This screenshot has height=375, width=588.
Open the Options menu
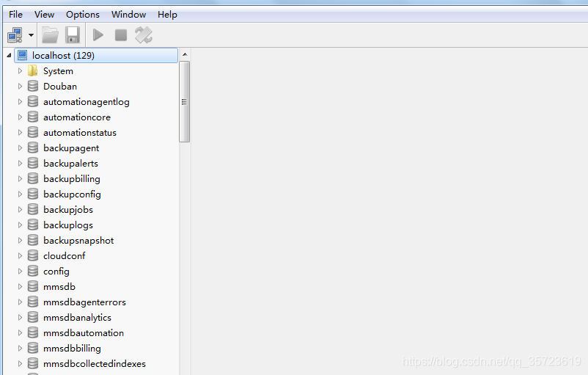pyautogui.click(x=83, y=15)
